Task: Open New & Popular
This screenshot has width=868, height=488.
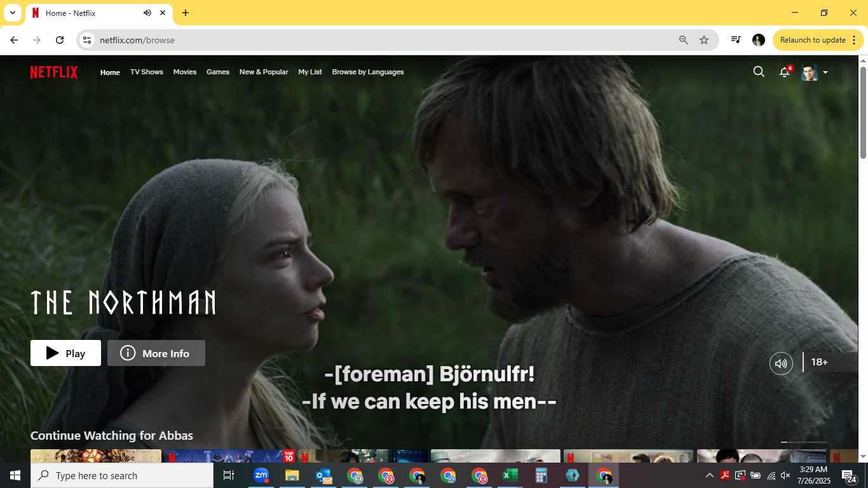Action: pyautogui.click(x=264, y=72)
